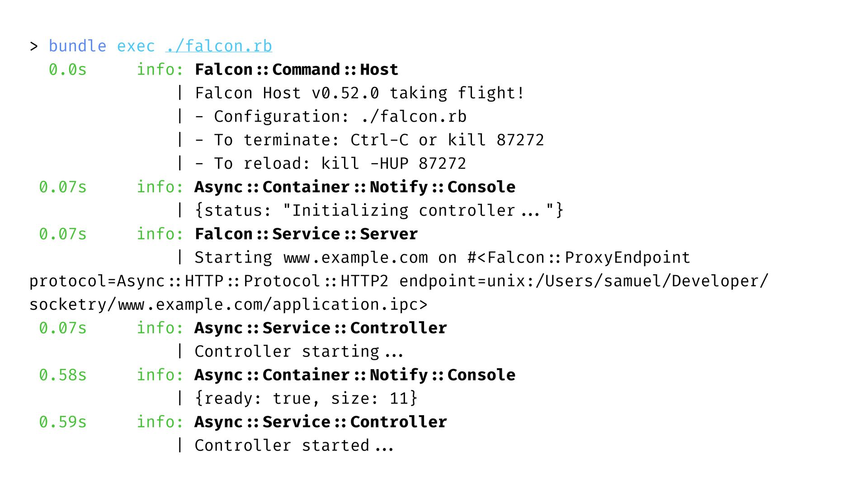
Task: Click the socketry/www.example.com/application.ipc path
Action: [228, 305]
